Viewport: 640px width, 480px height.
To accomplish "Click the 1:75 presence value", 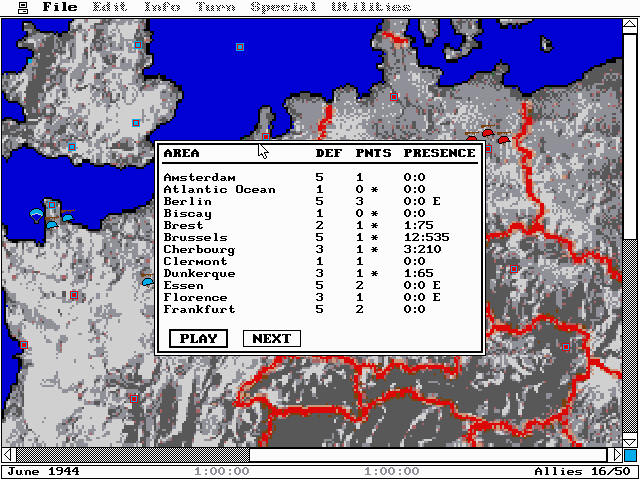I will (418, 225).
